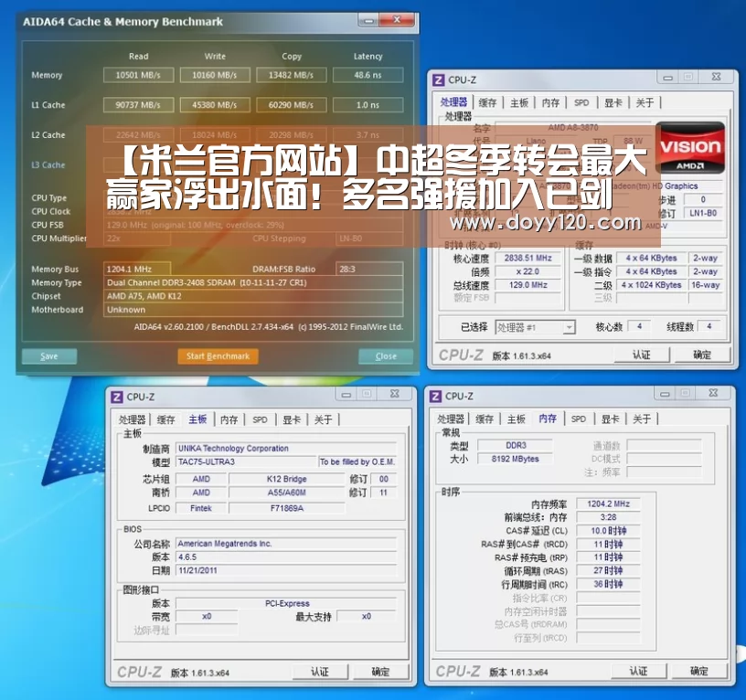The image size is (746, 700).
Task: Click manufacturer UNIKA Technology Corporation
Action: click(x=286, y=449)
